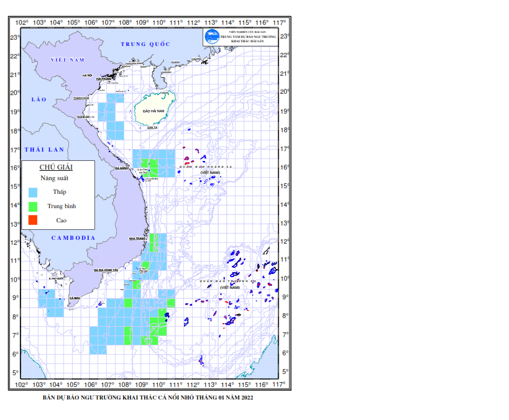Click the QUẦN ĐẢO HOÀNG SA label
The image size is (509, 420).
206,167
